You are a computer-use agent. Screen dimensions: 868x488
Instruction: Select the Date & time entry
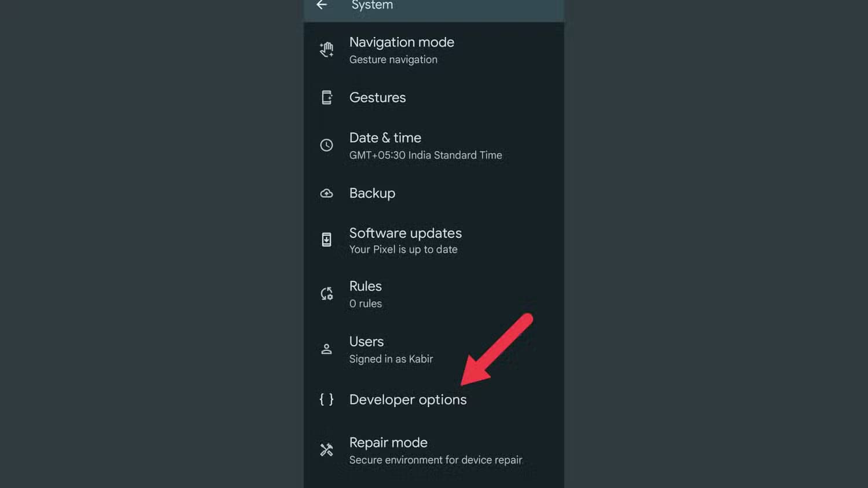pyautogui.click(x=434, y=146)
